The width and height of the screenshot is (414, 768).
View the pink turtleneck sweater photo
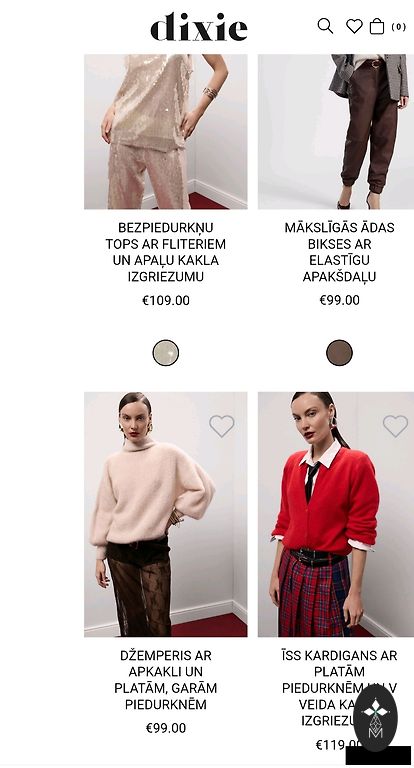[x=166, y=514]
